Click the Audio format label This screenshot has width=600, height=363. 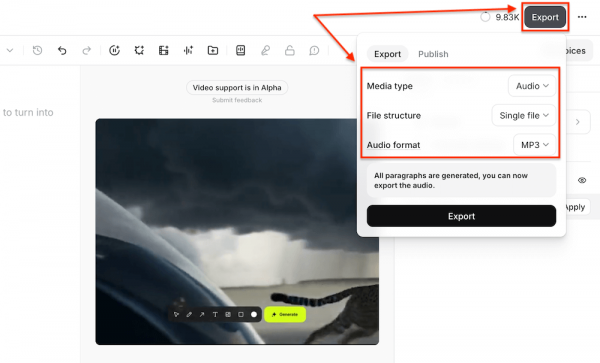point(393,145)
